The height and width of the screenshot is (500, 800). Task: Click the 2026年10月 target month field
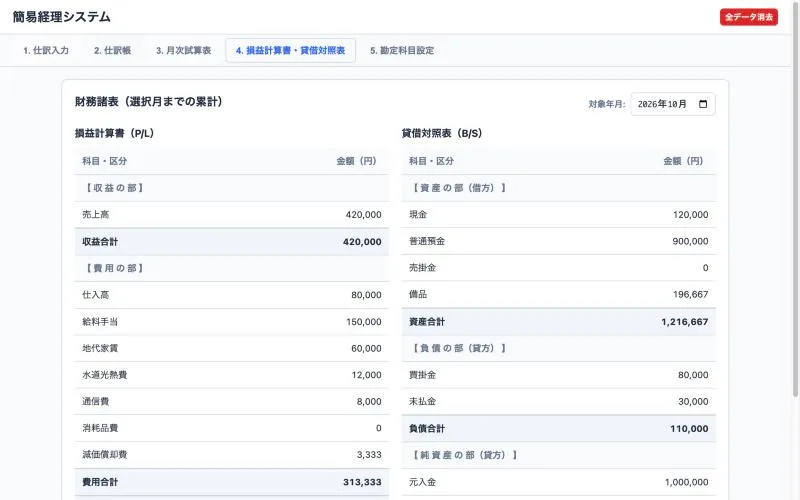672,104
